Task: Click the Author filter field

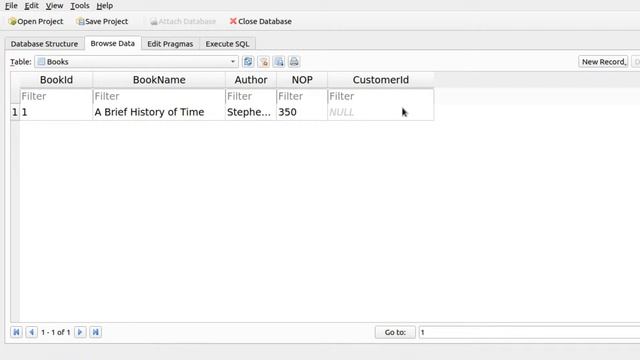Action: tap(251, 96)
